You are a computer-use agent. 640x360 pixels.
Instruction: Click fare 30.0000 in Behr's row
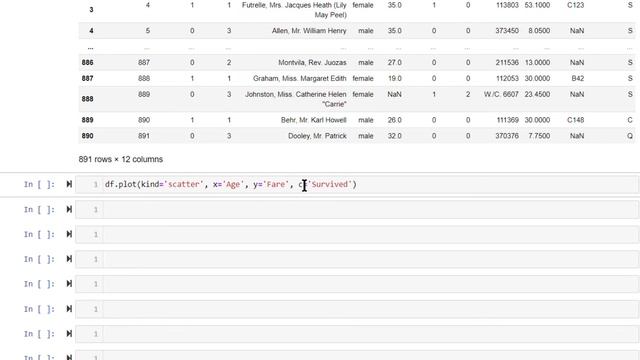coord(537,120)
